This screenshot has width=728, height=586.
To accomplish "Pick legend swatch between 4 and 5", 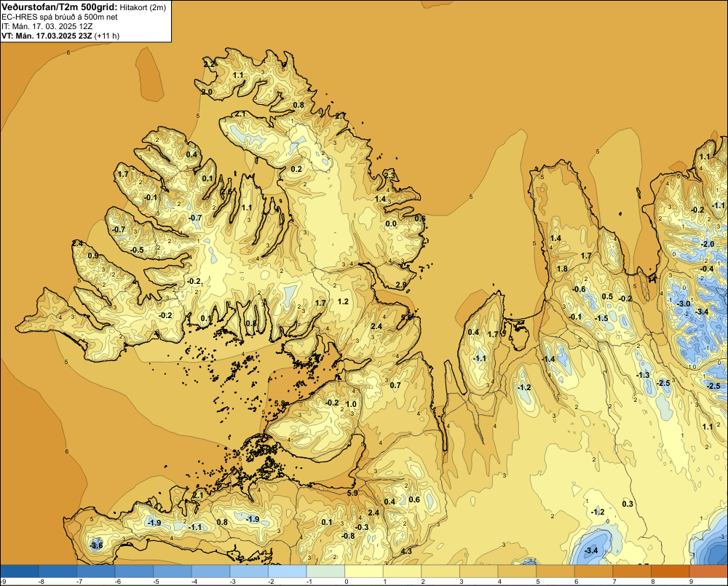I will (517, 571).
